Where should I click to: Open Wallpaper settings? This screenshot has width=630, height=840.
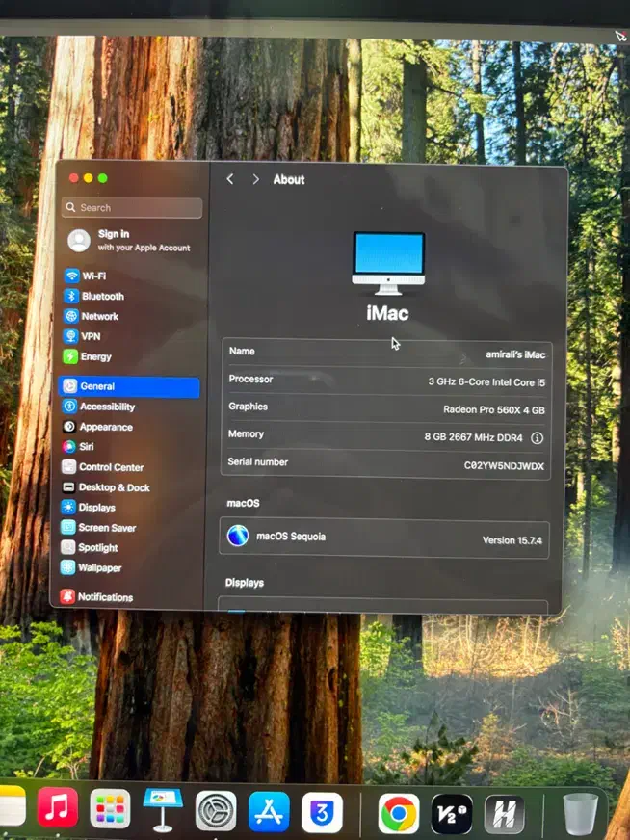(92, 567)
